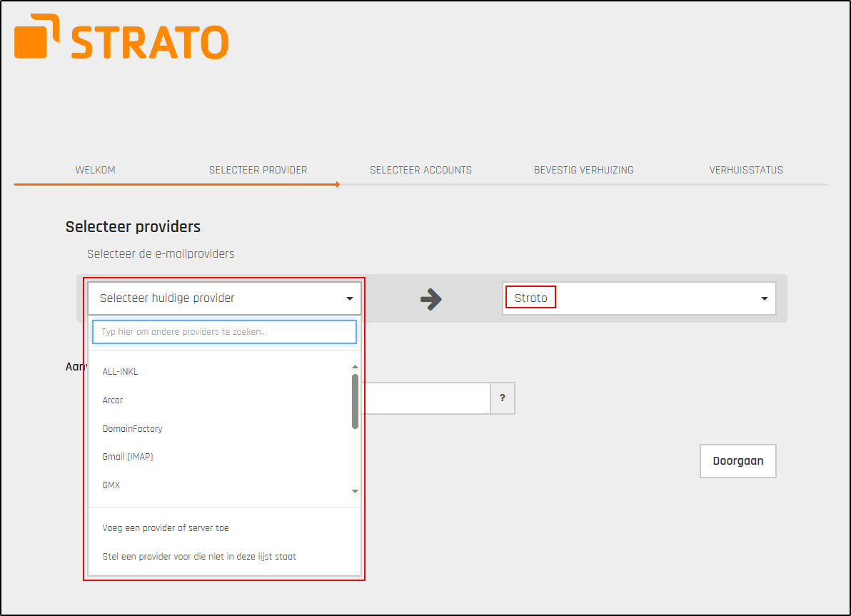Choose Arcor from the provider list
This screenshot has height=616, width=851.
point(113,400)
